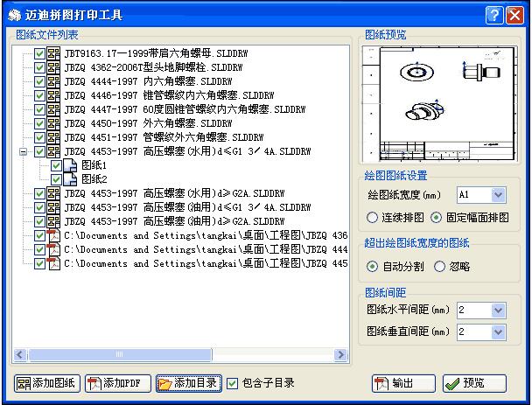Click the drawing icon beside JBT9163.17-1999 file
The image size is (532, 405).
click(53, 53)
